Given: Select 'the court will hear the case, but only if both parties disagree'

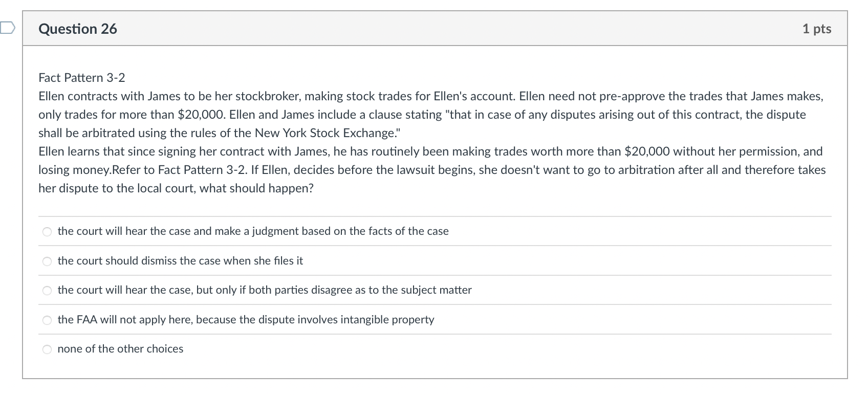Looking at the screenshot, I should click(x=47, y=291).
